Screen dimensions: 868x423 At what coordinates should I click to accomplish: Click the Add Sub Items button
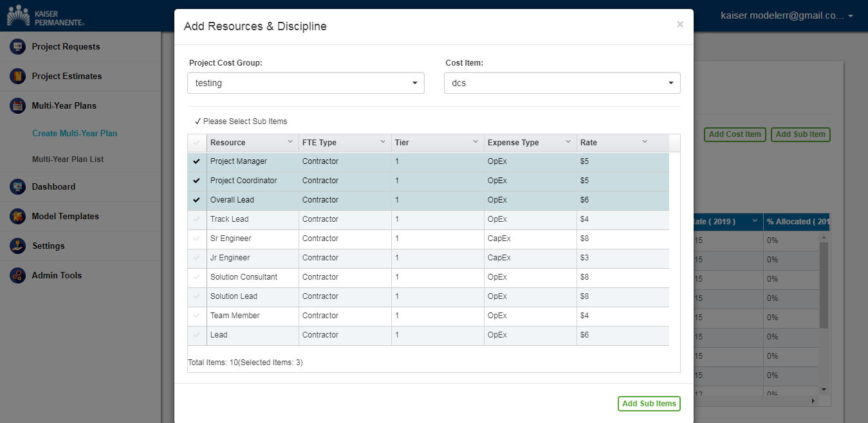[649, 404]
